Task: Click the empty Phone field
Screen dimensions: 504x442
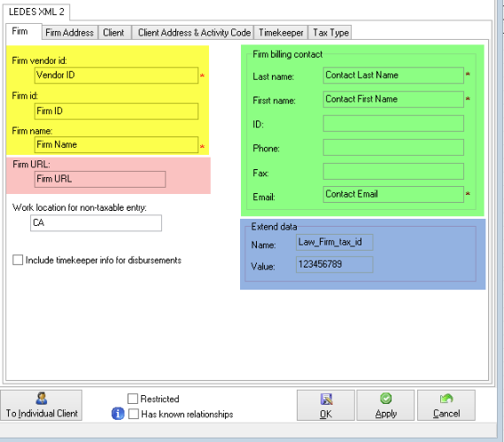Action: tap(393, 148)
